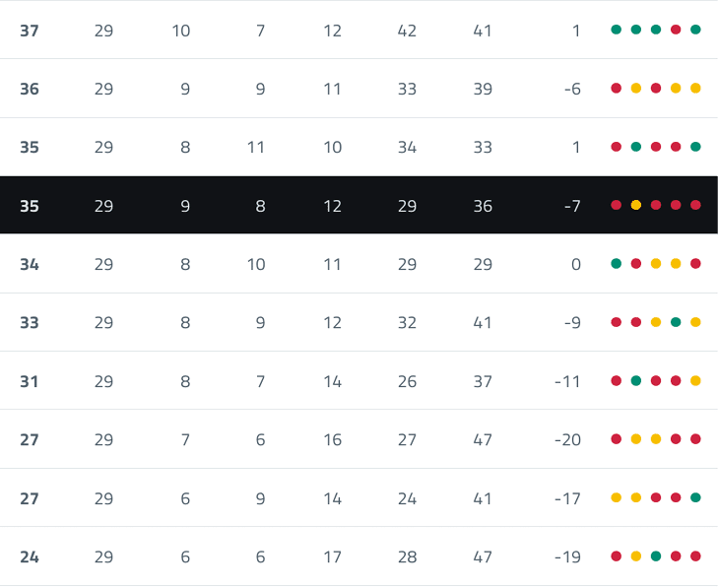Click the -19 goal difference value
Screen dimensions: 718x588
[567, 557]
